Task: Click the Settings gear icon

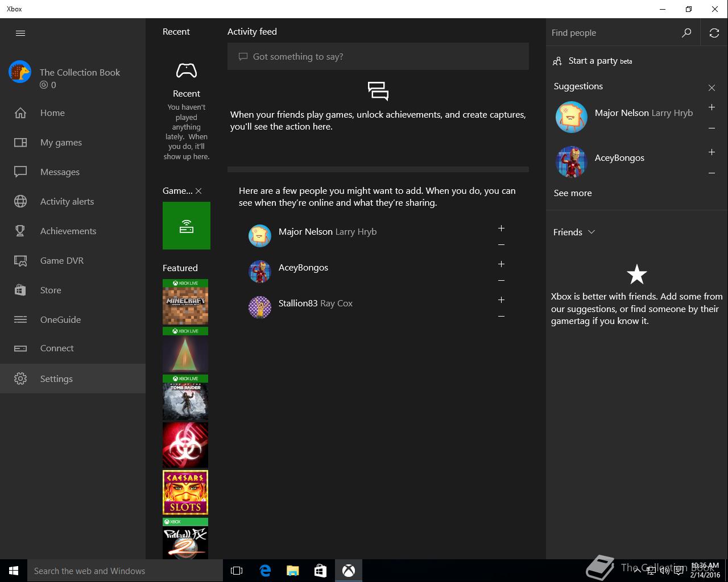Action: tap(20, 379)
